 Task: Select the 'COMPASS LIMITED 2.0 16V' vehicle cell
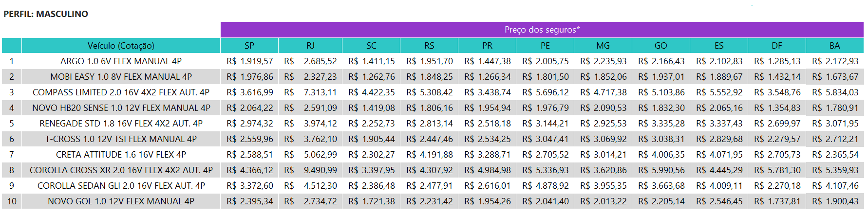[x=121, y=92]
